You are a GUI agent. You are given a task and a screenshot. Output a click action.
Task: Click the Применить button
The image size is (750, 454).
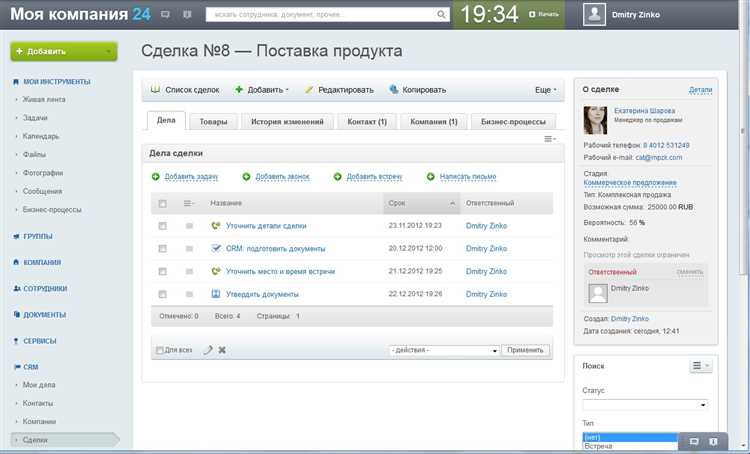pyautogui.click(x=525, y=350)
